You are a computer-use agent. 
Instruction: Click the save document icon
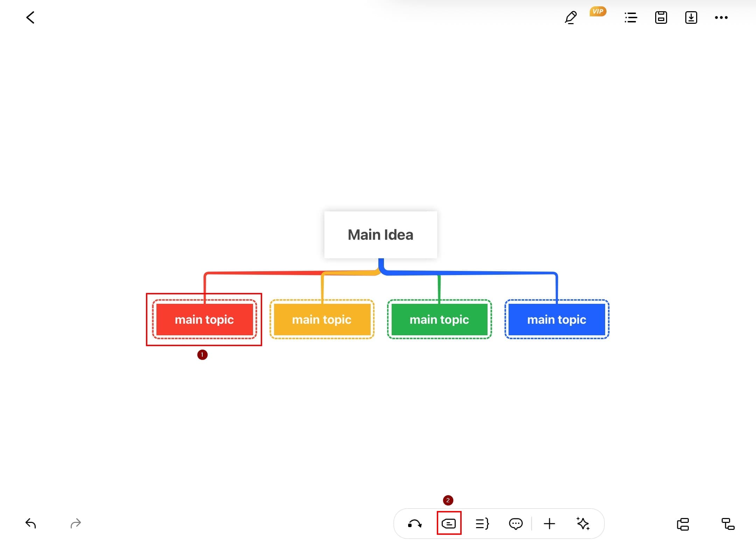661,17
